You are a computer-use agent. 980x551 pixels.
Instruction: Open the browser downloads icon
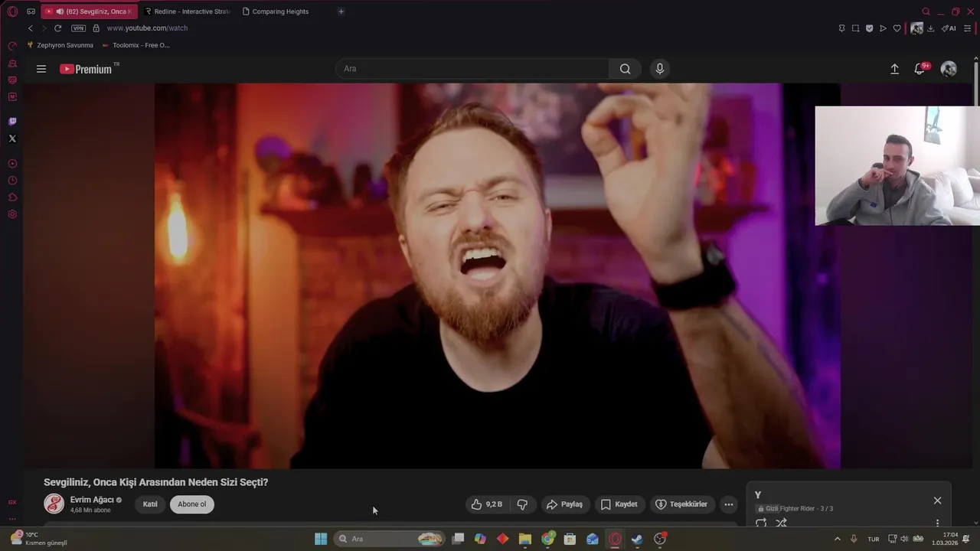930,28
